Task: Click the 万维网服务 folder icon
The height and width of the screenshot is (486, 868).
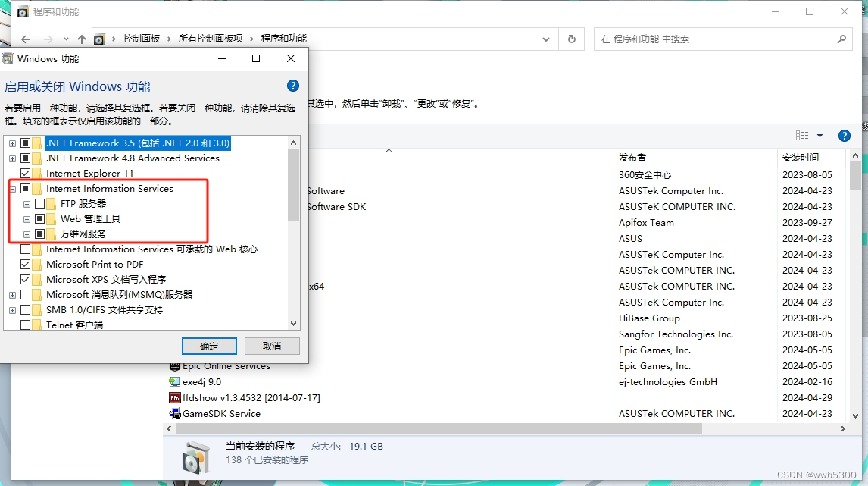Action: (x=52, y=234)
